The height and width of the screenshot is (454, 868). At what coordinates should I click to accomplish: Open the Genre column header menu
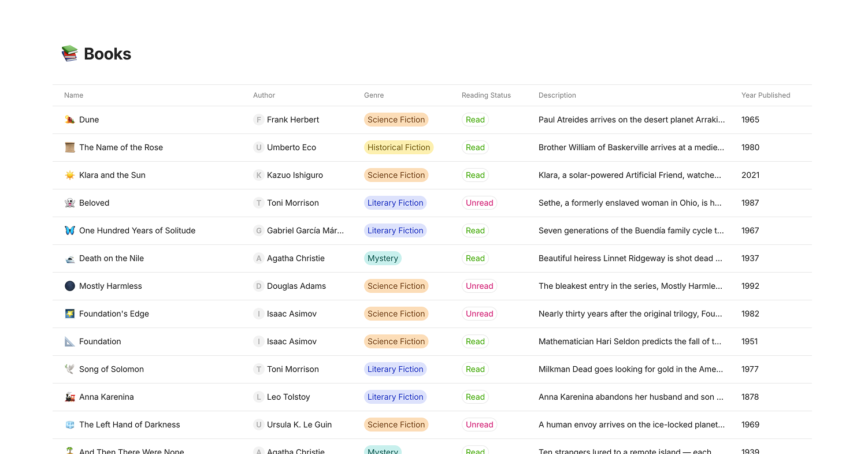(374, 95)
